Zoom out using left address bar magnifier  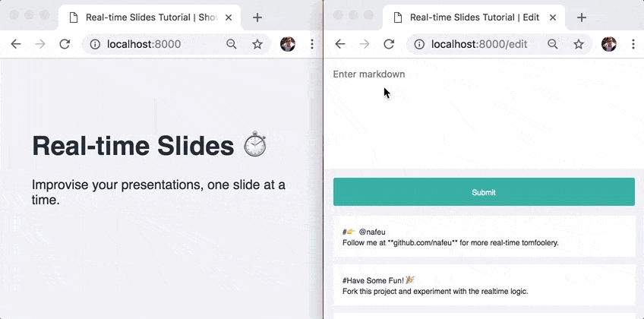[232, 44]
